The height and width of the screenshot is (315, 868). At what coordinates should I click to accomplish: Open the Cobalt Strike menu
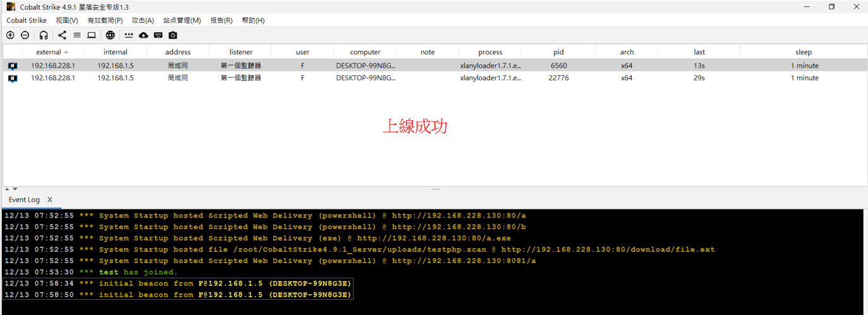[x=27, y=20]
